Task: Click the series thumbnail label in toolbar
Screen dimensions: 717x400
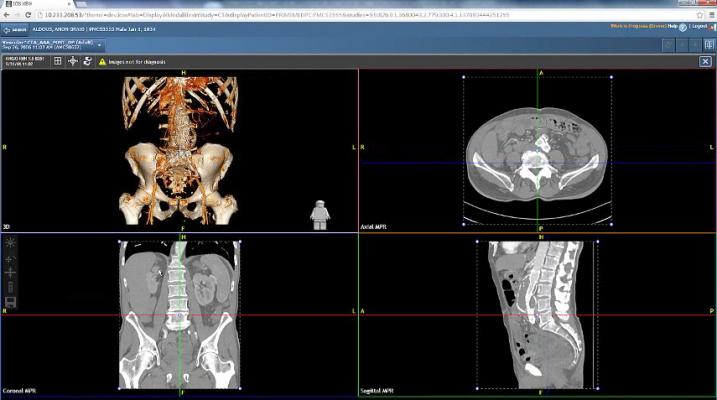Action: click(x=24, y=61)
